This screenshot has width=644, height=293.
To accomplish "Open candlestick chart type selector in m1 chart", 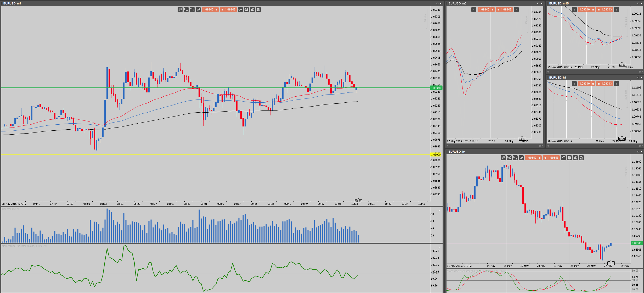I will click(198, 10).
